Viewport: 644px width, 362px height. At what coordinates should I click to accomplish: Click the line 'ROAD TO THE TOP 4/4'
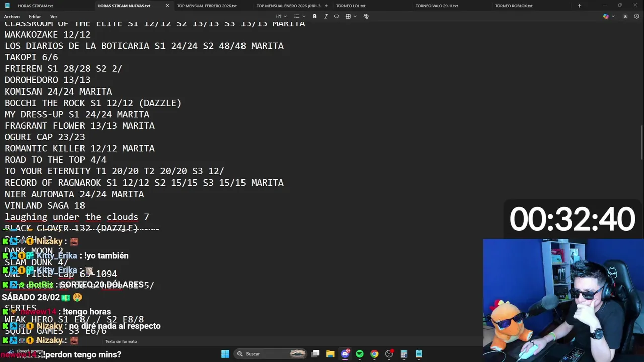click(x=55, y=160)
